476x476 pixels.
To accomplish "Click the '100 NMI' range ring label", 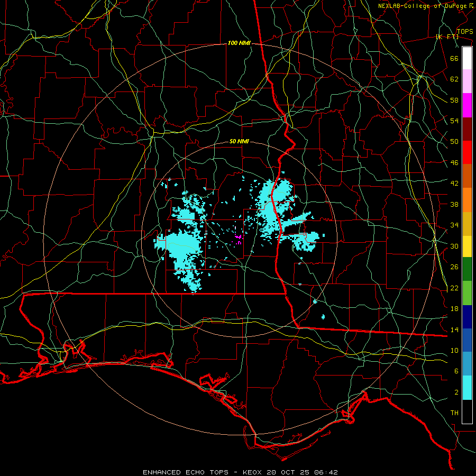I will tap(239, 43).
